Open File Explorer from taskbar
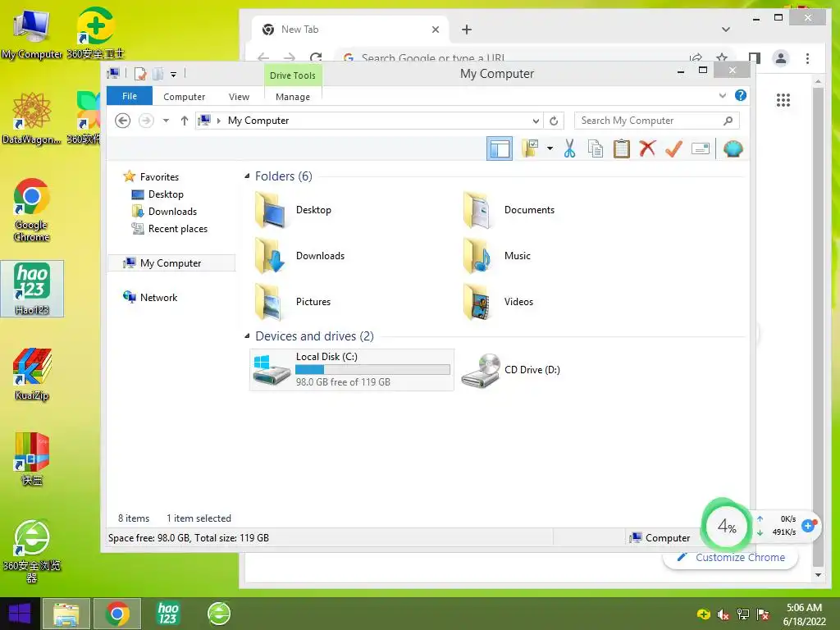The image size is (840, 630). point(66,614)
